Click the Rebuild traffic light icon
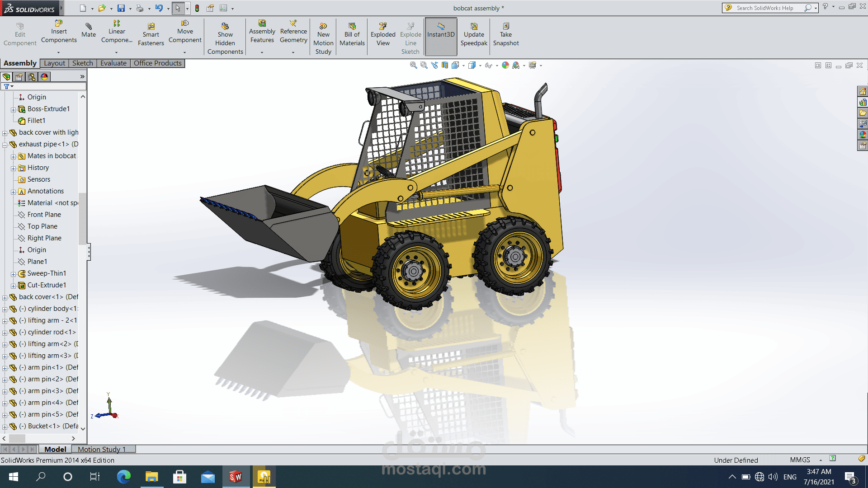This screenshot has width=868, height=488. pyautogui.click(x=197, y=8)
